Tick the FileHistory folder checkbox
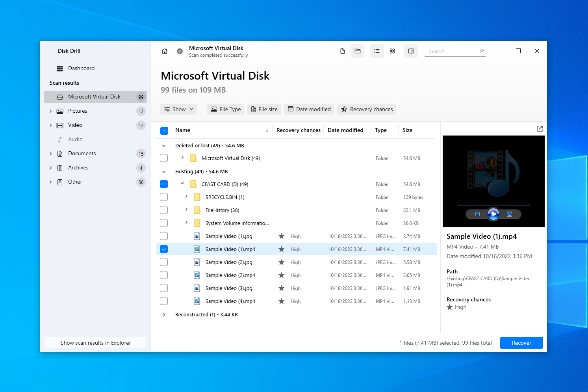Viewport: 588px width, 392px height. 164,210
